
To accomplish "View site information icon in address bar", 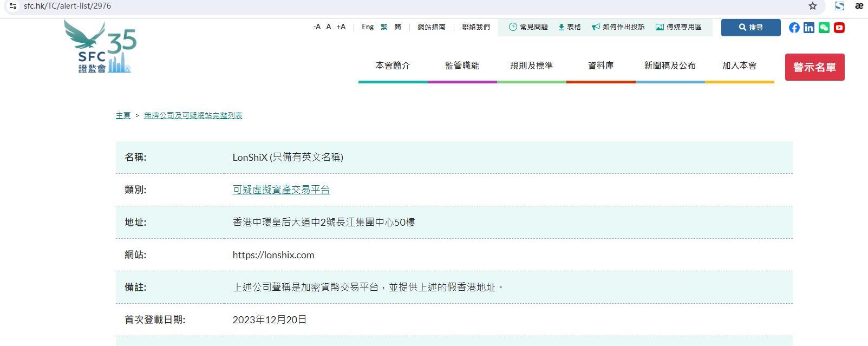I will click(13, 6).
